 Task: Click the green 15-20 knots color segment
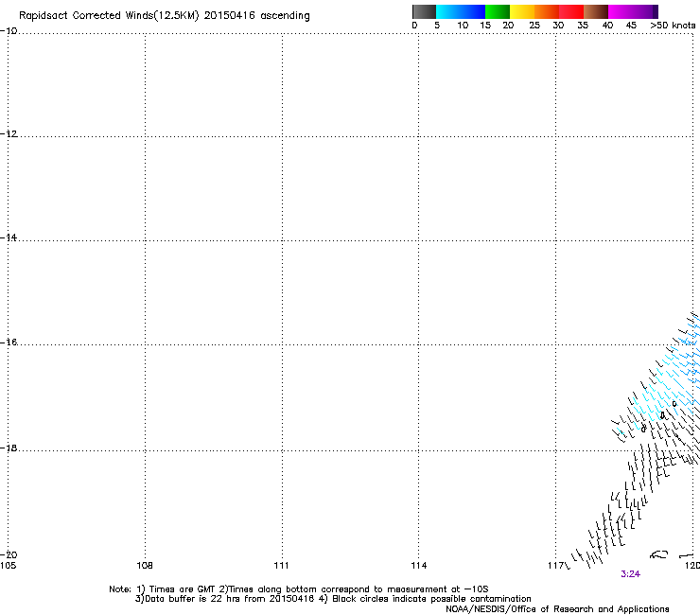point(498,11)
